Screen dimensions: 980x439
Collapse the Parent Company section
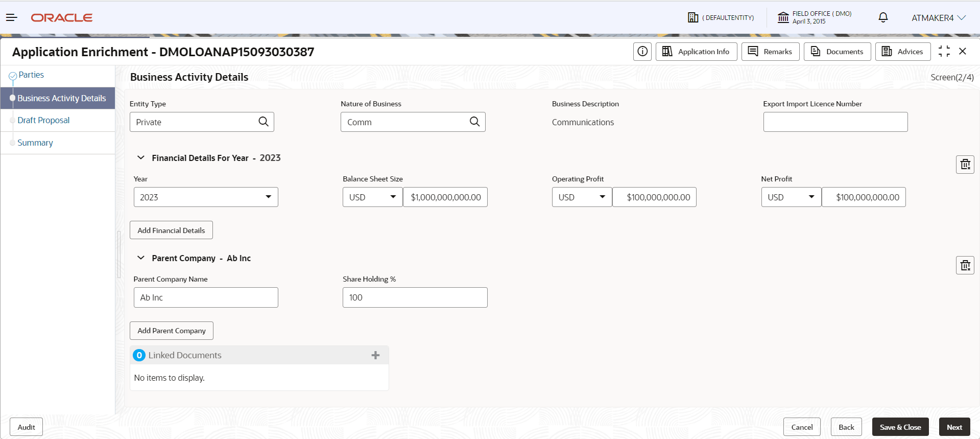(141, 258)
